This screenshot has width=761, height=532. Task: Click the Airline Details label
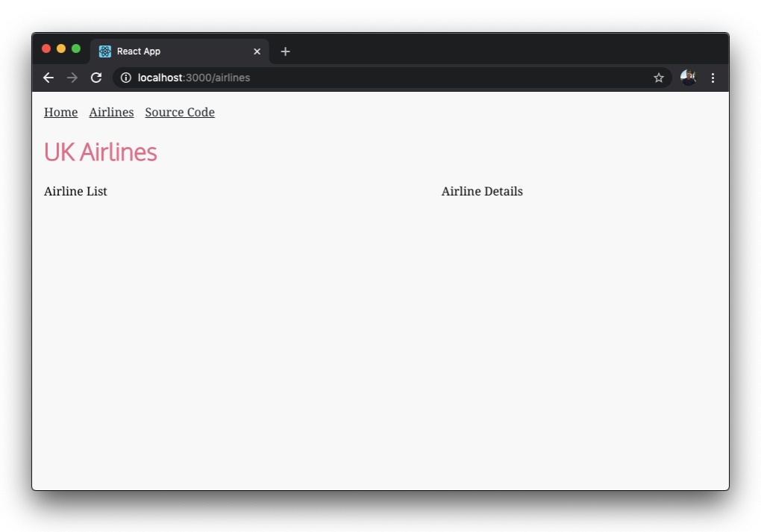[x=482, y=191]
